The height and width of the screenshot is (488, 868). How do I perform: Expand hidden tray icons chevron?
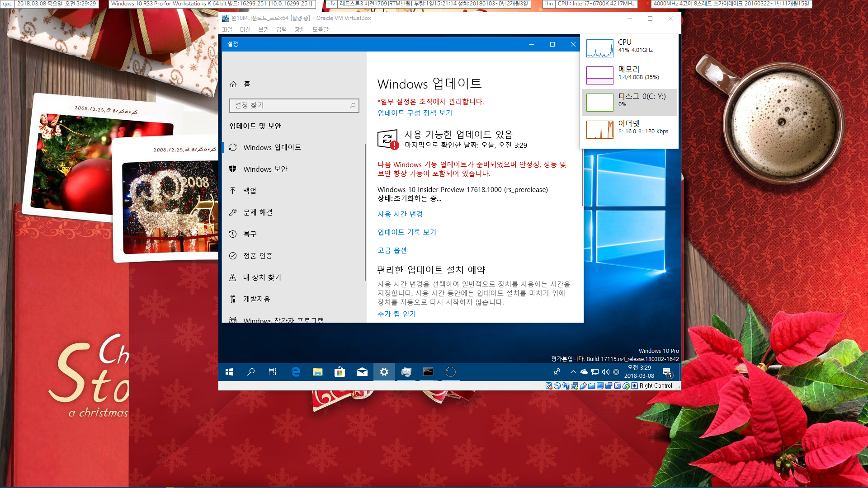coord(573,372)
